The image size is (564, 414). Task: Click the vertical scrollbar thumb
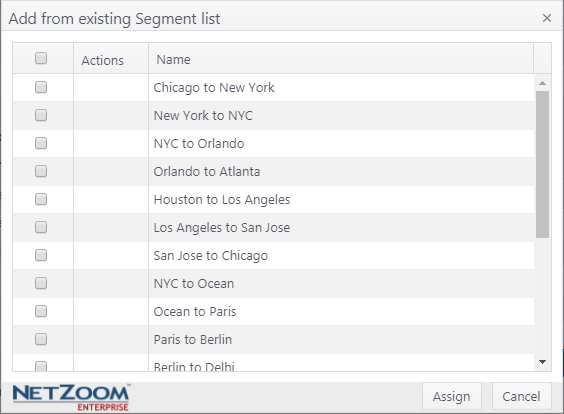542,164
